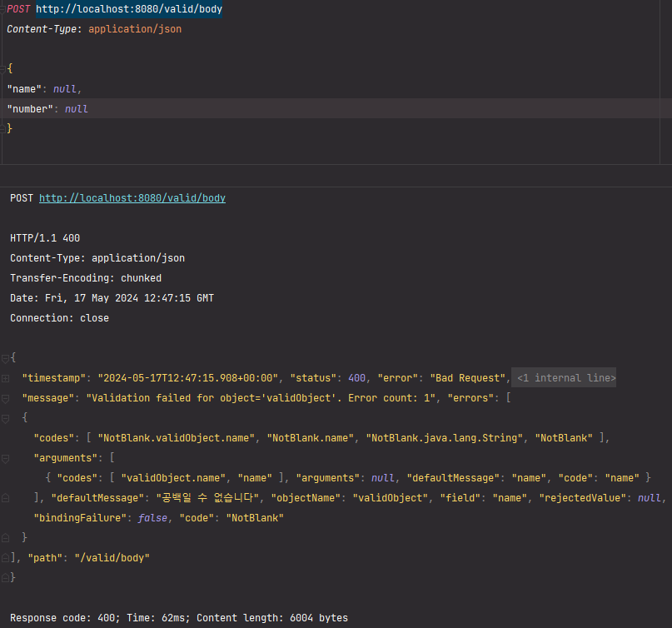The width and height of the screenshot is (672, 628).
Task: Expand the folded '<1 internal line>' placeholder
Action: [565, 377]
